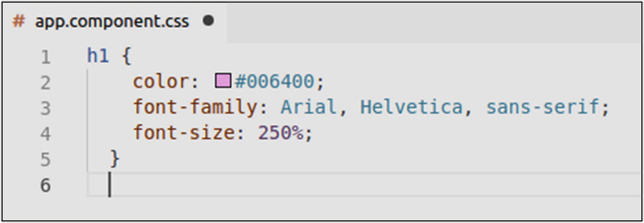
Task: Click the Helvetica font value
Action: coord(411,107)
